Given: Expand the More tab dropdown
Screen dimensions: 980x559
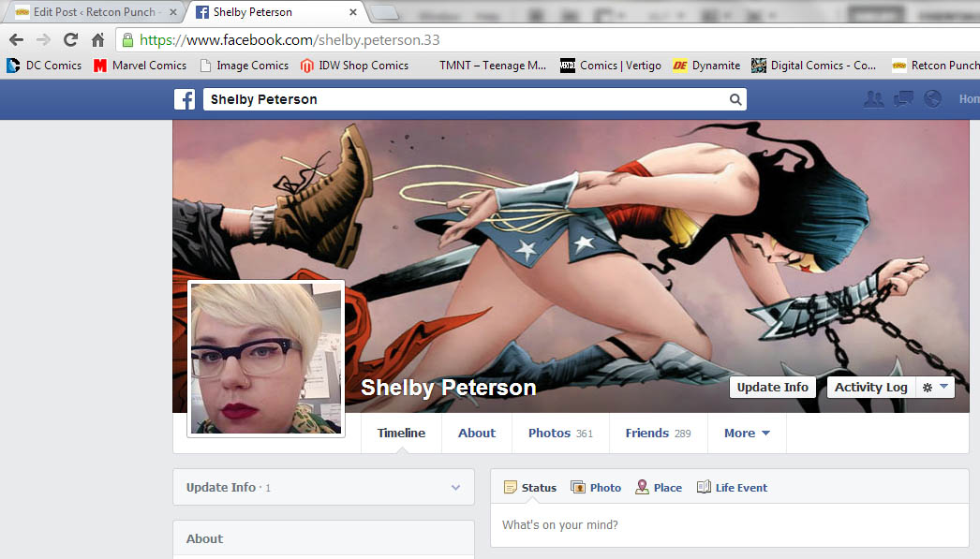Looking at the screenshot, I should tap(747, 434).
